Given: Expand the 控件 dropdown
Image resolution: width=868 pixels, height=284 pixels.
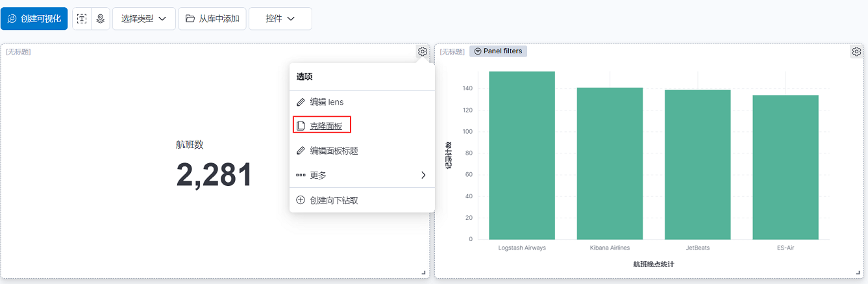Looking at the screenshot, I should click(280, 19).
